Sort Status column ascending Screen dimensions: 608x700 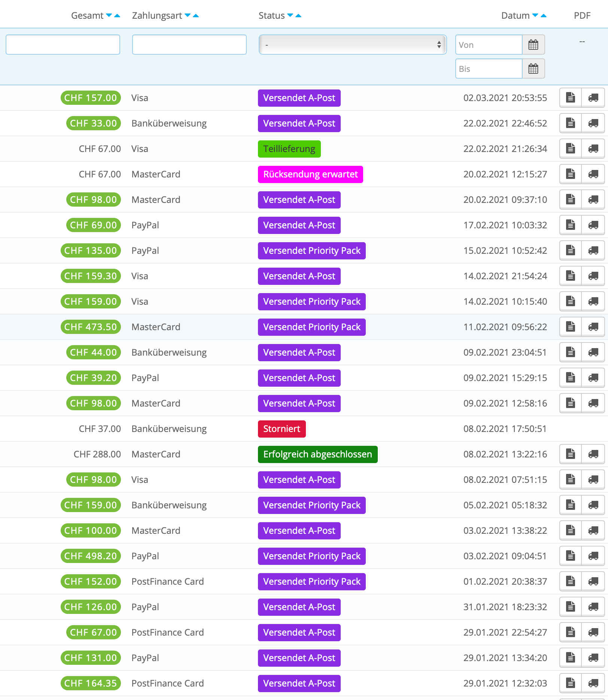pyautogui.click(x=298, y=15)
